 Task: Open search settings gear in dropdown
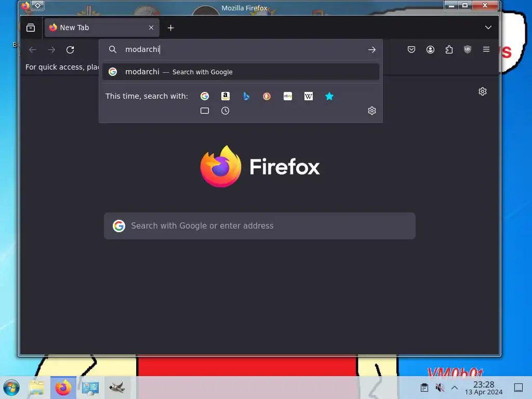(x=372, y=111)
